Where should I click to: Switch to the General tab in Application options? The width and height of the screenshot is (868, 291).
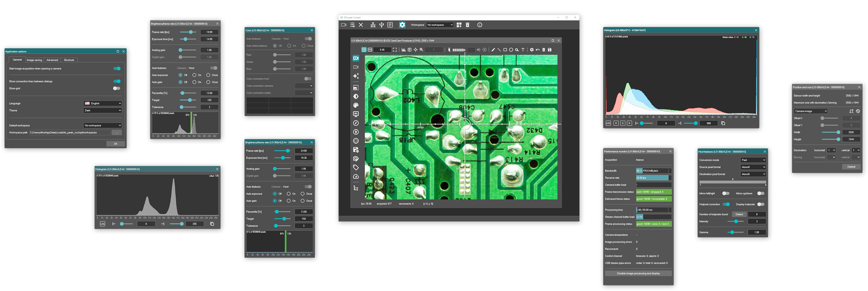[17, 60]
